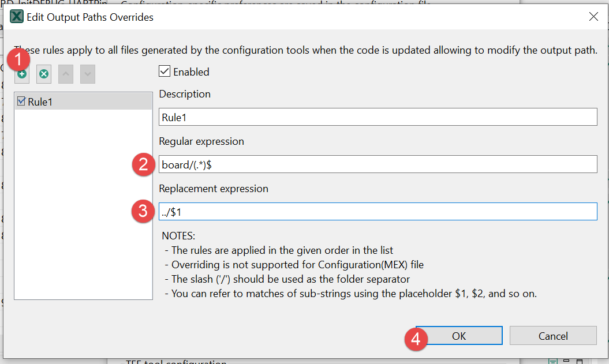Confirm with the OK button
Screen dimensions: 609x364
459,336
